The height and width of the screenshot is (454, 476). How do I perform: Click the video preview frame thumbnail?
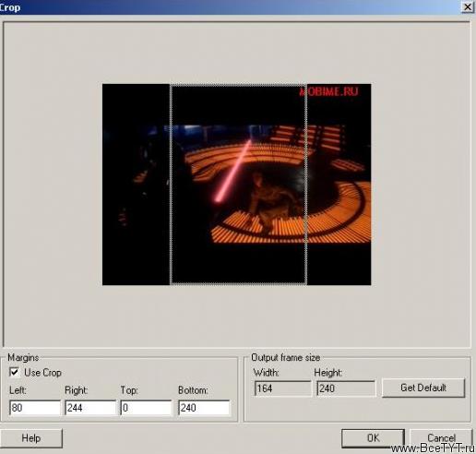(237, 185)
